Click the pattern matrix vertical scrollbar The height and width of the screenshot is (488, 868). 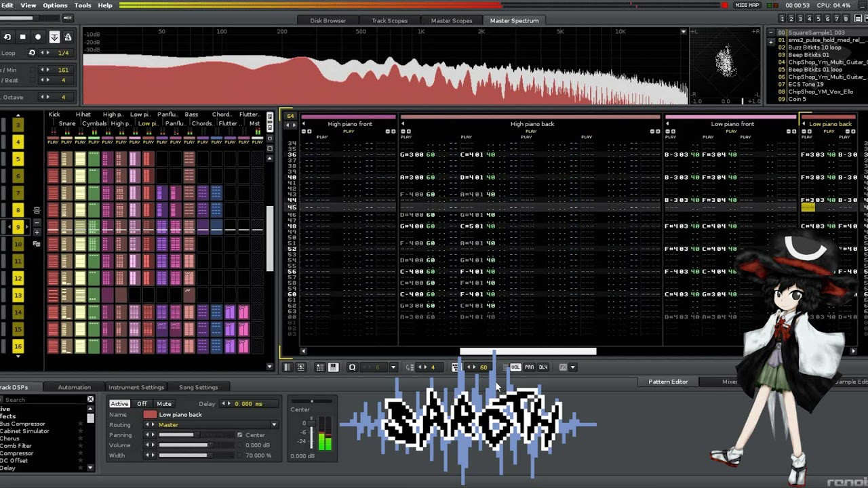click(270, 237)
